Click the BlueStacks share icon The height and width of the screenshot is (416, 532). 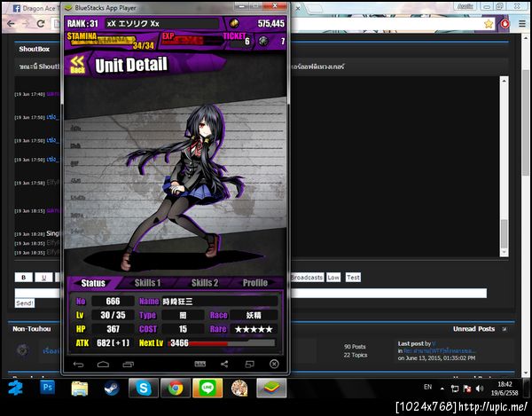(x=224, y=364)
